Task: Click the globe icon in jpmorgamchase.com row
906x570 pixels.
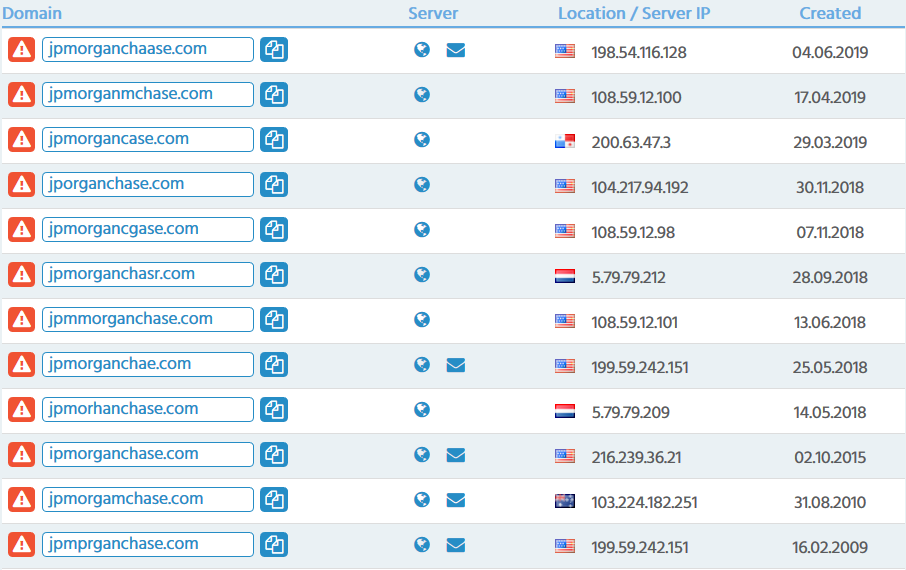Action: (x=422, y=500)
